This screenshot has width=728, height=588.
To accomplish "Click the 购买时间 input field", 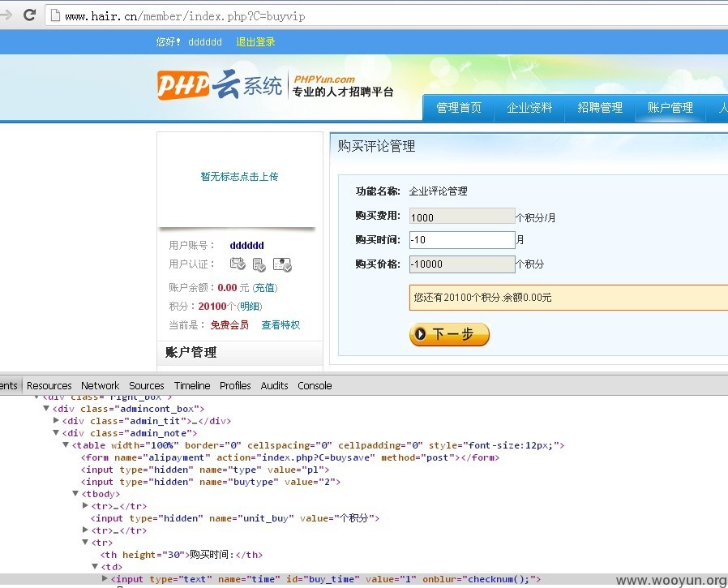I will click(462, 239).
